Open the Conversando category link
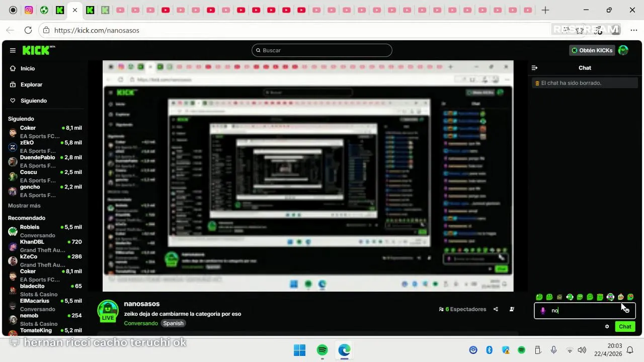Viewport: 644px width, 362px height. coord(141,323)
